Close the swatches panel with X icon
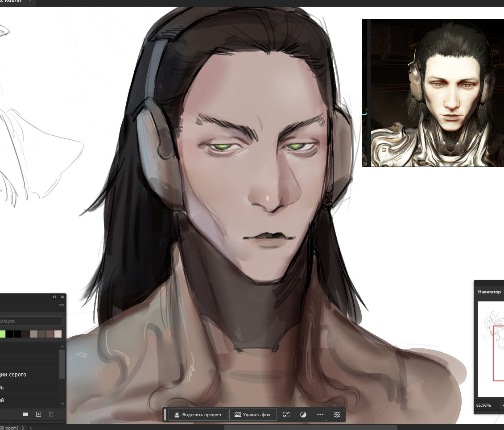The image size is (504, 430). tap(62, 297)
